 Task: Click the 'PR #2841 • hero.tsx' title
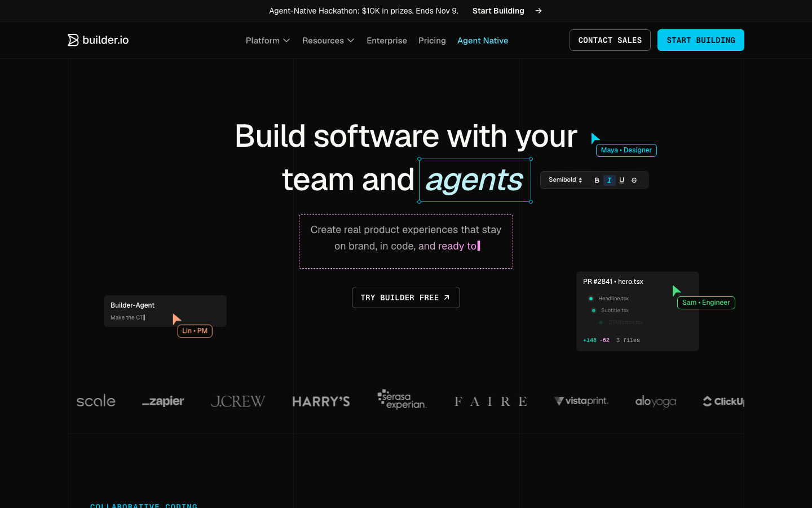[x=613, y=282]
